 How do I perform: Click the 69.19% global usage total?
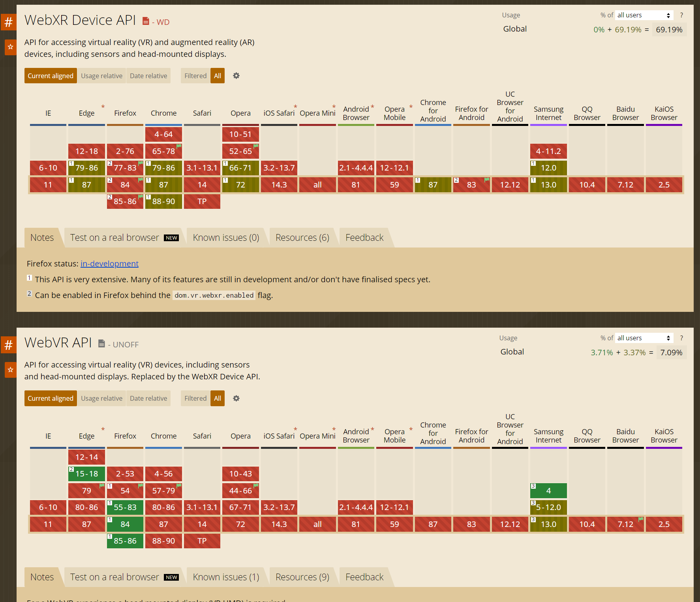669,30
